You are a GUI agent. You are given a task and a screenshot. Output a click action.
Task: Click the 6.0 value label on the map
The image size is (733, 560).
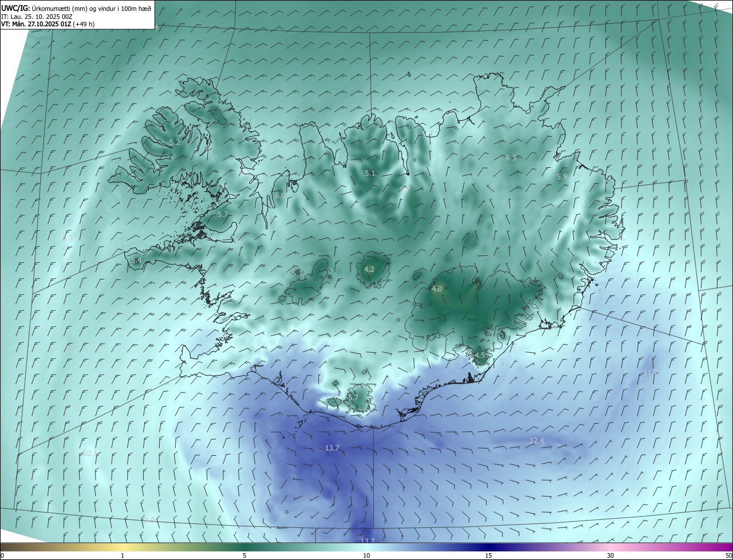coord(280,195)
